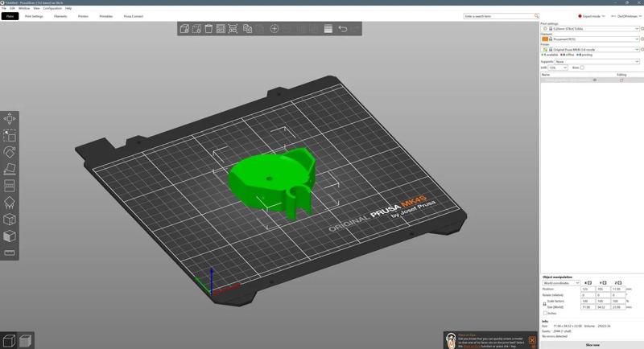Click the orange filament color swatch
The height and width of the screenshot is (349, 644).
[x=545, y=39]
